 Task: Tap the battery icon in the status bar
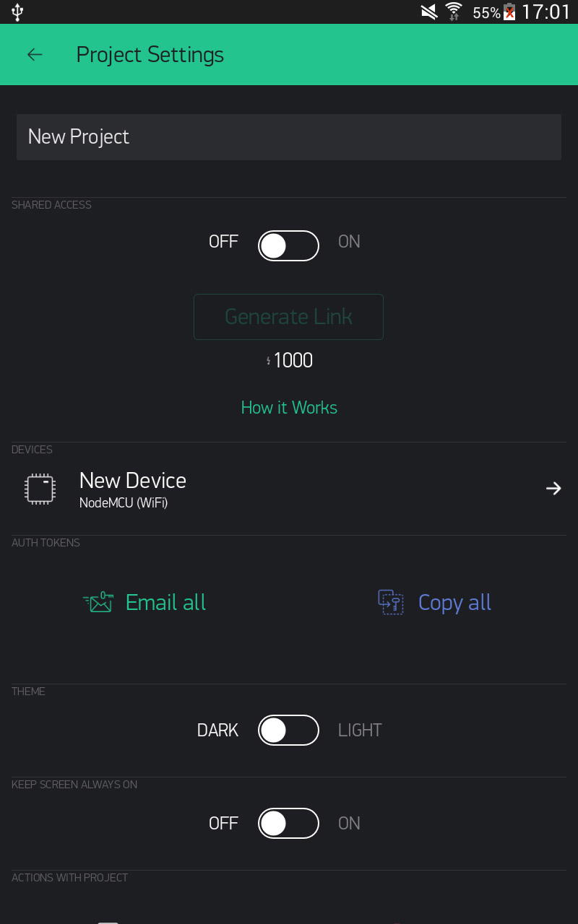[509, 12]
